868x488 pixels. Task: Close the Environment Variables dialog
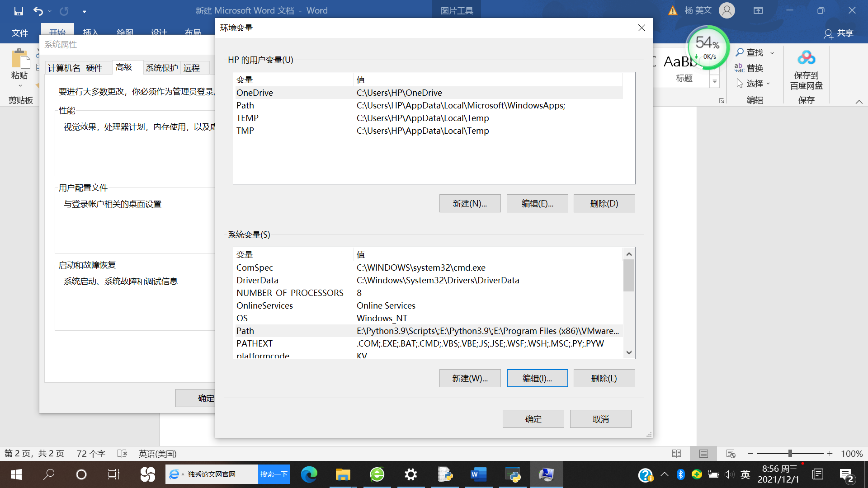(x=642, y=28)
